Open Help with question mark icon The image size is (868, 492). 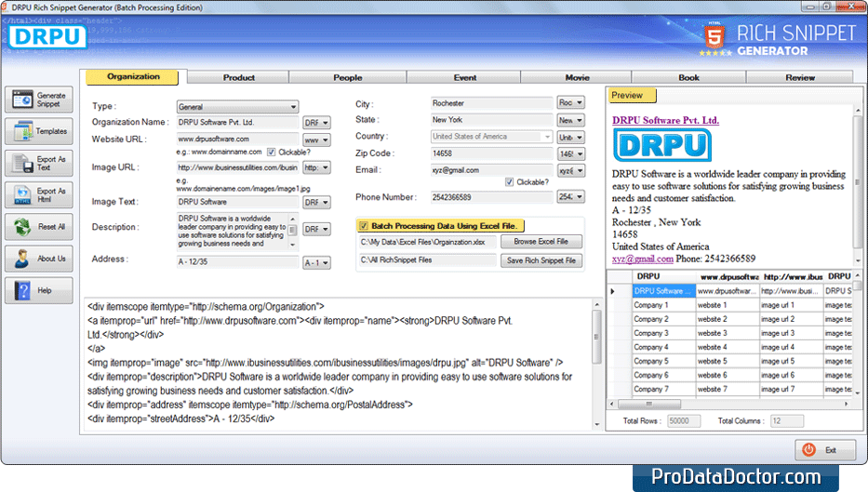coord(39,290)
